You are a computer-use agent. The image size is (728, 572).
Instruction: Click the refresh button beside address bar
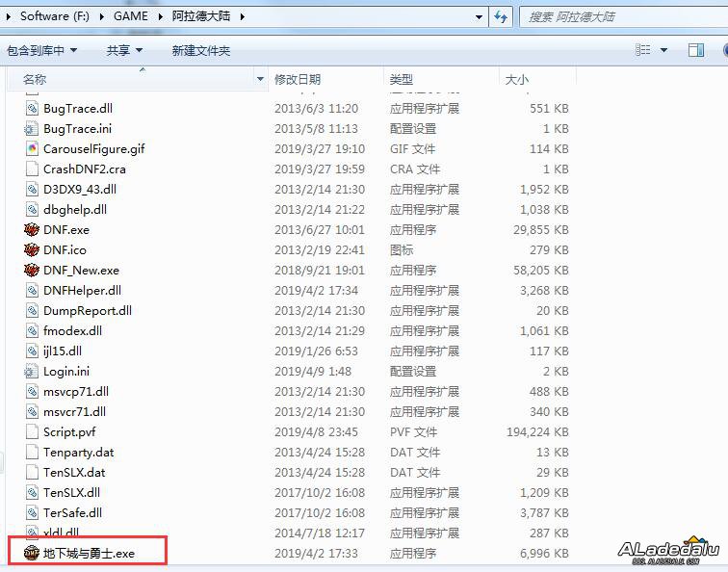(x=501, y=16)
